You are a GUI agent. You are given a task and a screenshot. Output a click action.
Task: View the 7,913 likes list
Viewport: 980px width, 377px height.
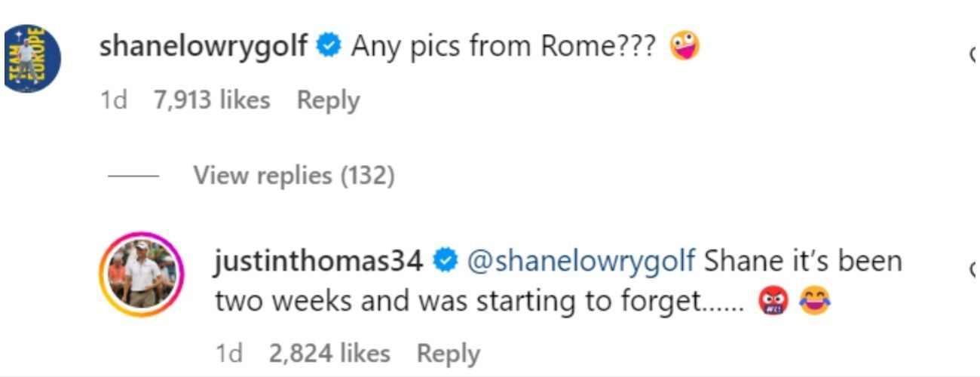pyautogui.click(x=212, y=100)
